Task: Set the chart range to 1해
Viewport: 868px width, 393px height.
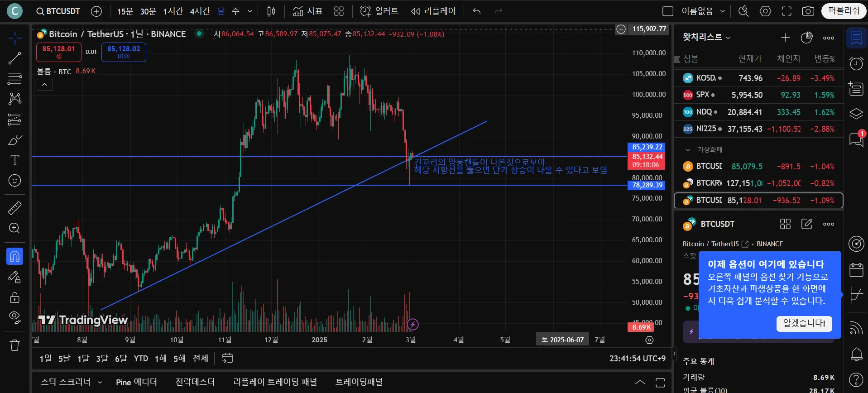Action: pyautogui.click(x=160, y=359)
